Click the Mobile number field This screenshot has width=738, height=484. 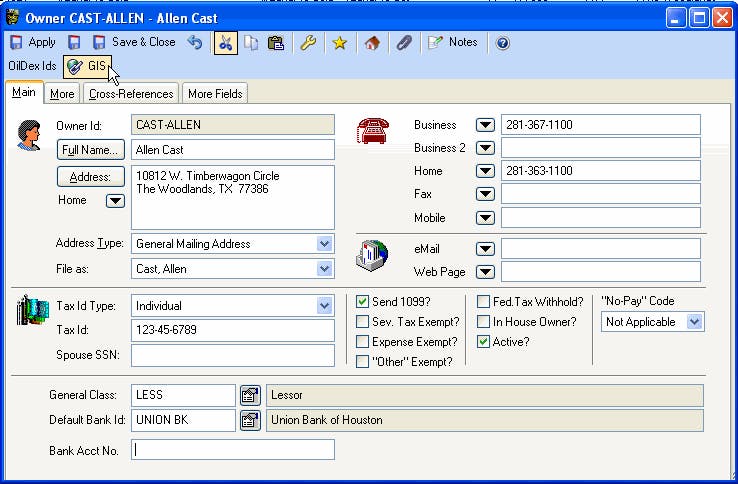pyautogui.click(x=601, y=218)
